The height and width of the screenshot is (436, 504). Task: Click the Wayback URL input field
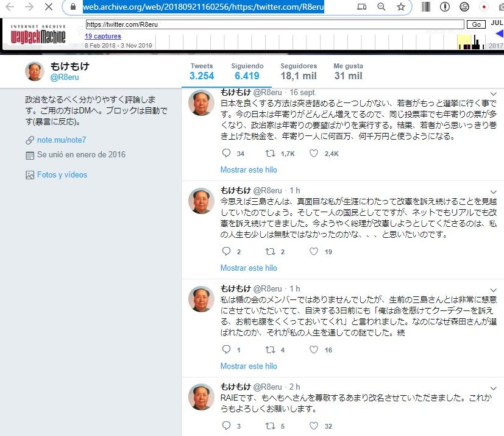coord(275,24)
